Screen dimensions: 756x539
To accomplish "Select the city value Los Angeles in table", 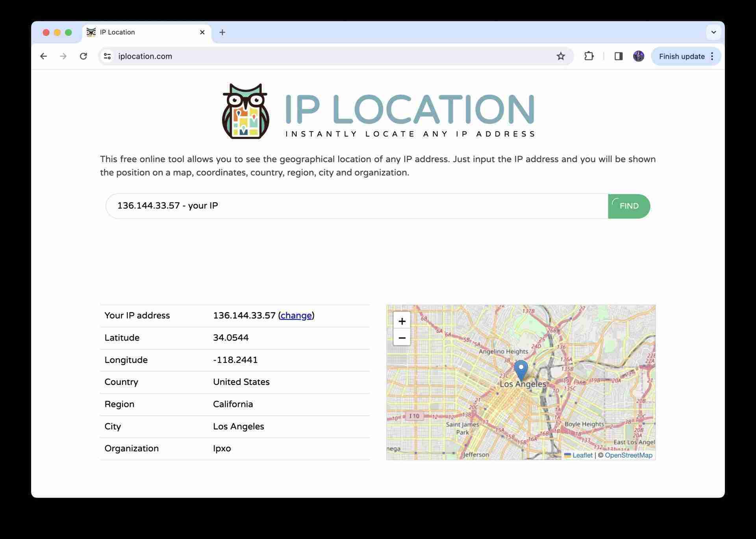I will 239,427.
